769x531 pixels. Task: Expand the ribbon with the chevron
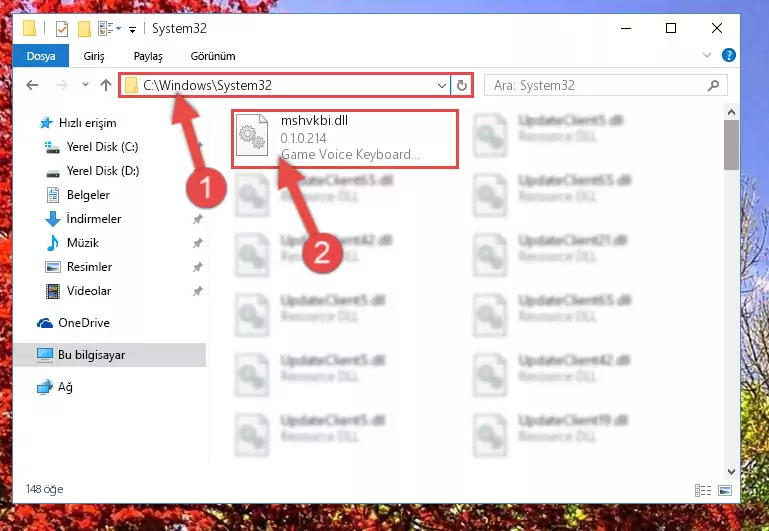pos(707,55)
